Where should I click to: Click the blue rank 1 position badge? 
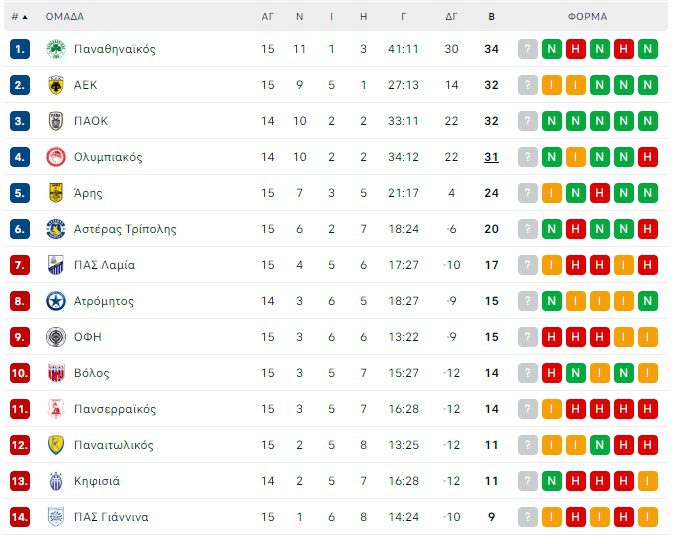point(20,49)
